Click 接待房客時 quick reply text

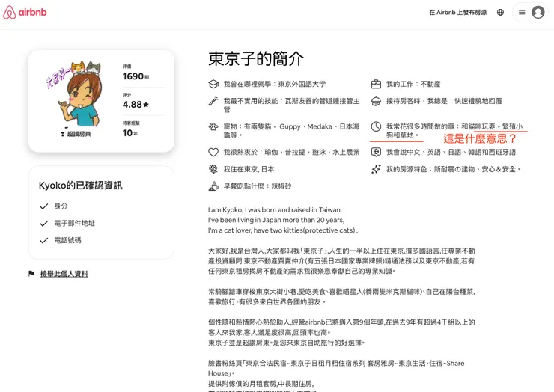coord(444,101)
